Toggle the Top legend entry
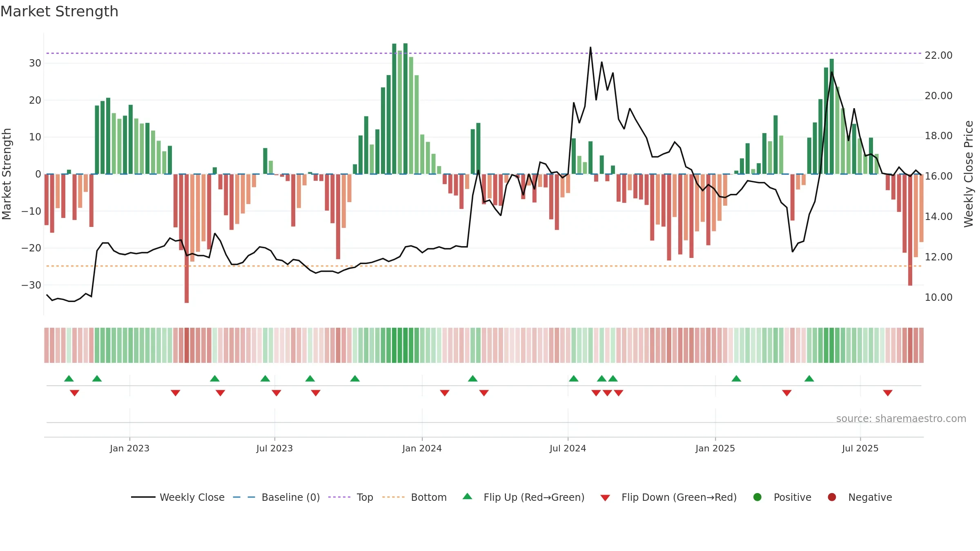 coord(351,497)
